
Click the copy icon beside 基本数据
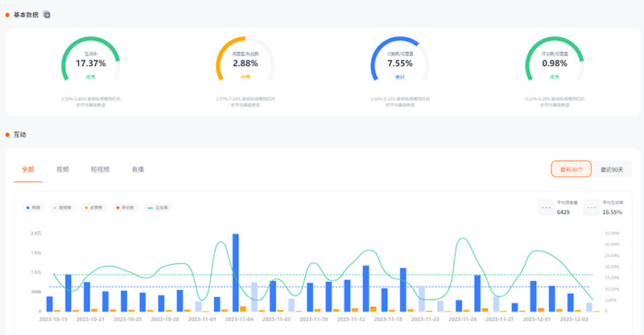click(x=47, y=14)
